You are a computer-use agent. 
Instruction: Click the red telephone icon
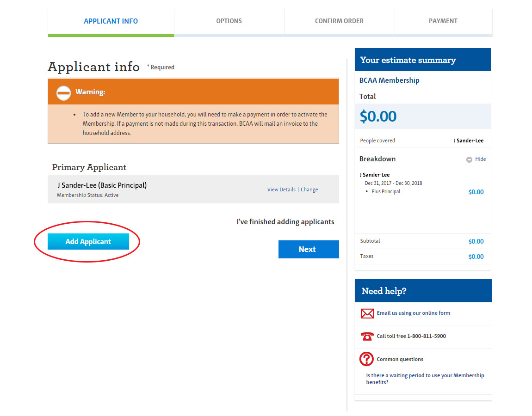tap(367, 336)
